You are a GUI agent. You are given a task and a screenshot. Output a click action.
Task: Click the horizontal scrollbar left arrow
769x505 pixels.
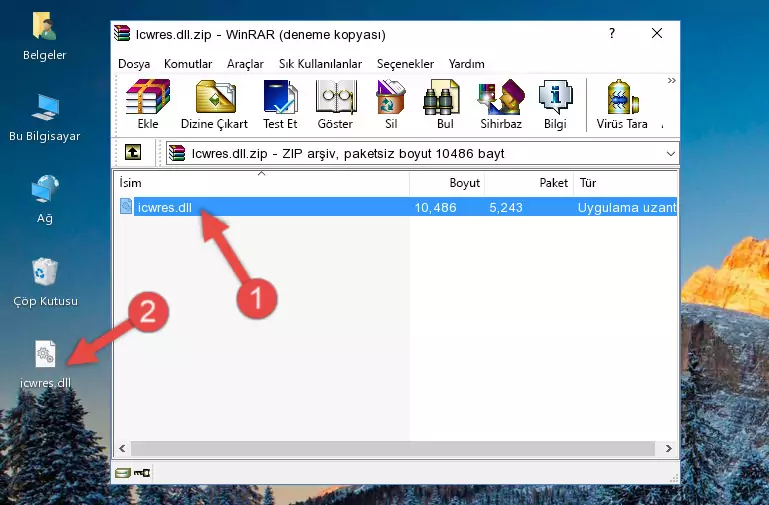pyautogui.click(x=122, y=448)
